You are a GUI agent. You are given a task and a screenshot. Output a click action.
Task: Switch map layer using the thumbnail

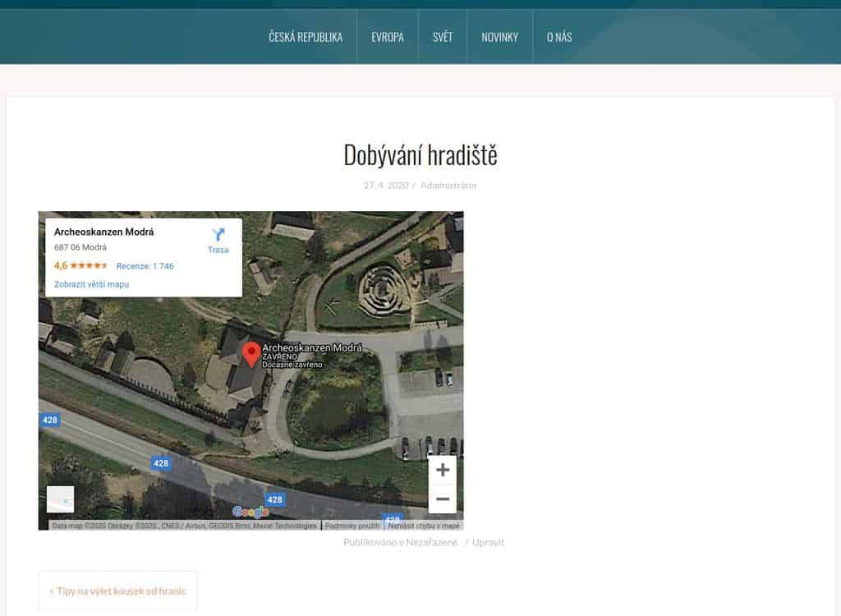pyautogui.click(x=61, y=499)
